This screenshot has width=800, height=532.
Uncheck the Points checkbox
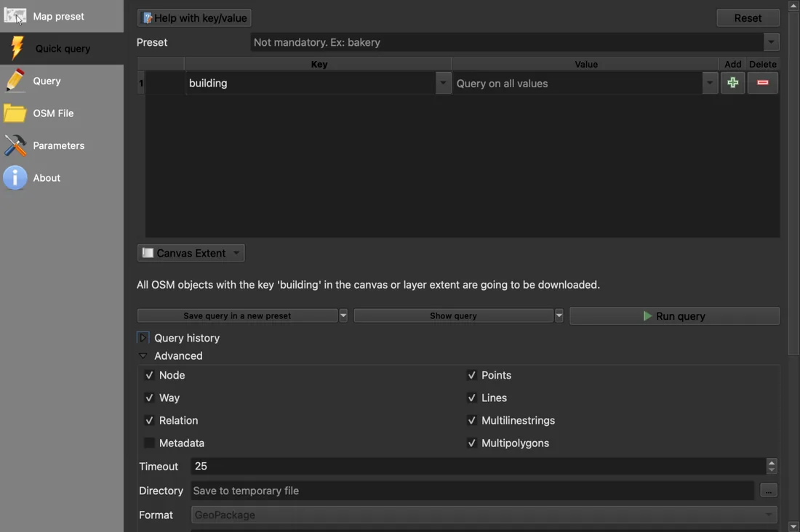point(471,375)
